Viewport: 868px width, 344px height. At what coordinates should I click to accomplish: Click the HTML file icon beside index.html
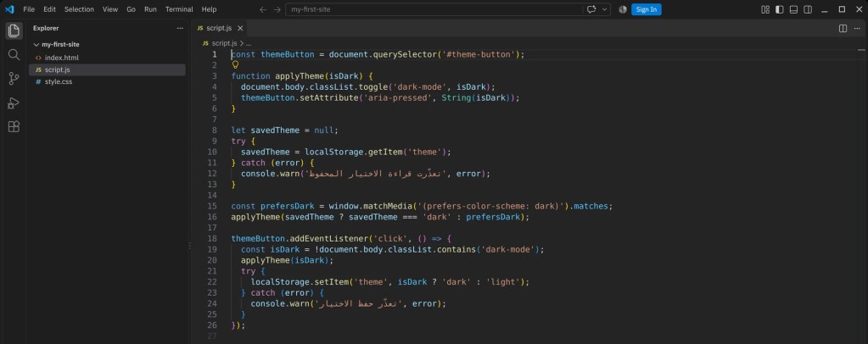point(38,58)
